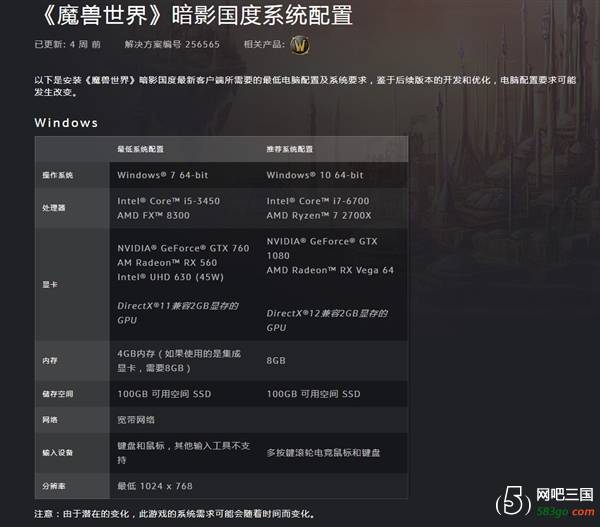Click the '4GB内存' minimum memory cell
Image resolution: width=600 pixels, height=527 pixels.
pos(179,361)
